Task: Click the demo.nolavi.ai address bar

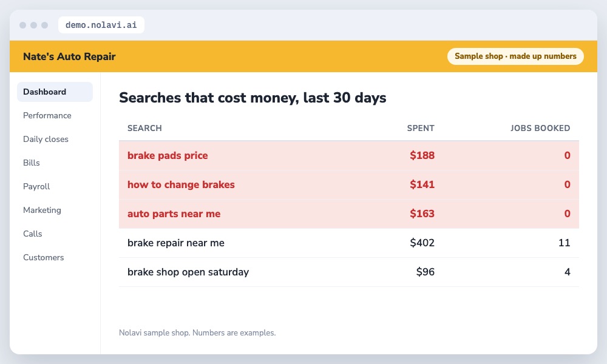Action: pyautogui.click(x=101, y=25)
